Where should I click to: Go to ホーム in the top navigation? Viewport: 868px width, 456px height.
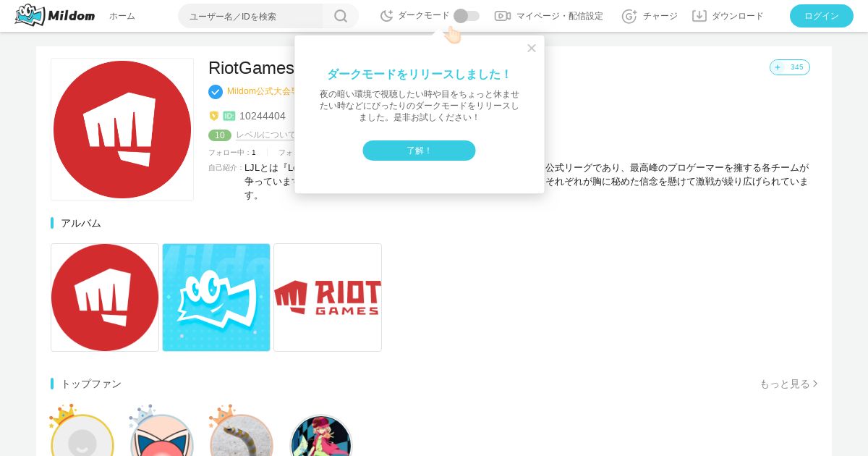coord(122,16)
